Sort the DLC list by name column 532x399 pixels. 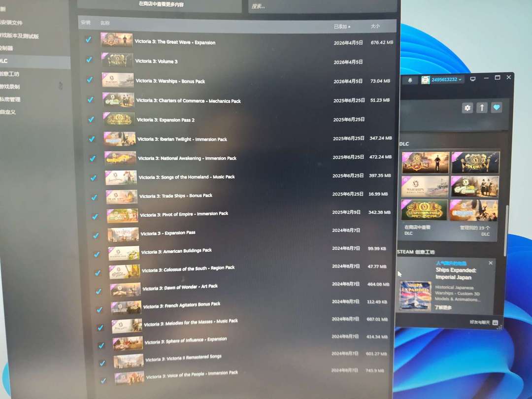(105, 23)
